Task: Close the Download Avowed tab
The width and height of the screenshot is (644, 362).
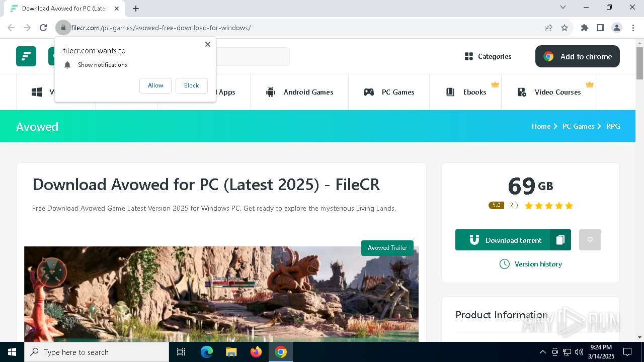Action: click(x=117, y=8)
